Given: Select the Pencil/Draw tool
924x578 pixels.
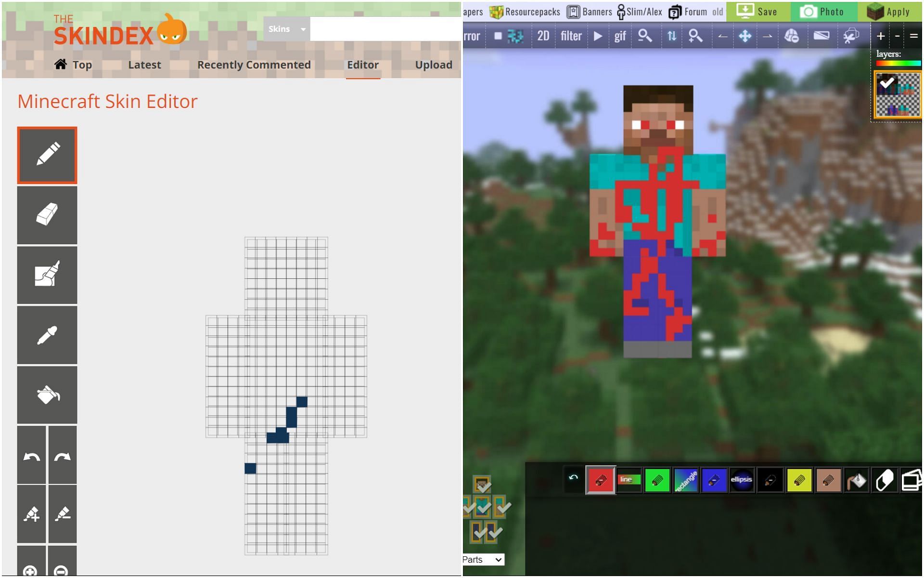Looking at the screenshot, I should tap(47, 155).
